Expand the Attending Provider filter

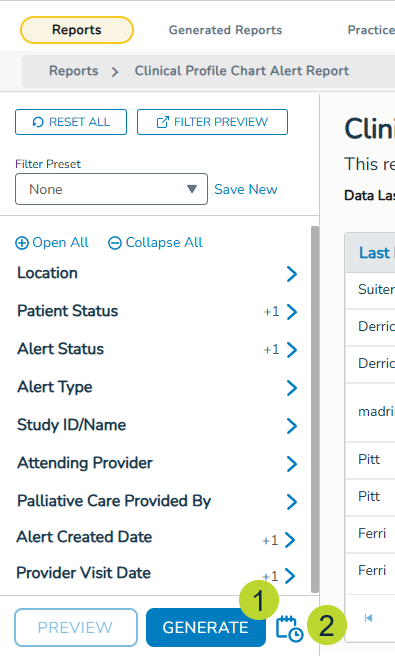[x=157, y=464]
